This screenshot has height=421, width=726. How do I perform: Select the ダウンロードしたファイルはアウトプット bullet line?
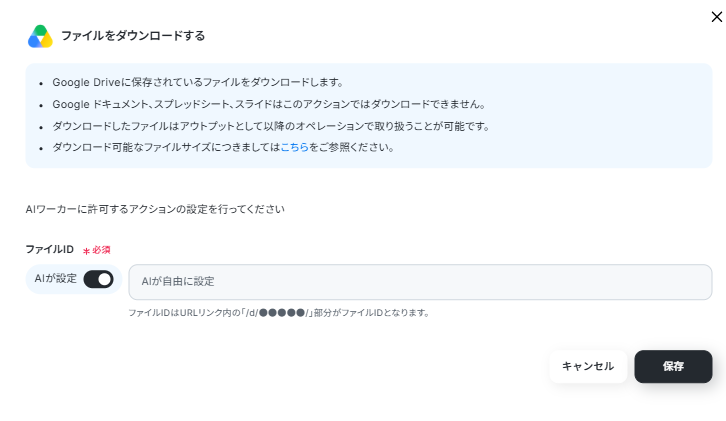[271, 126]
